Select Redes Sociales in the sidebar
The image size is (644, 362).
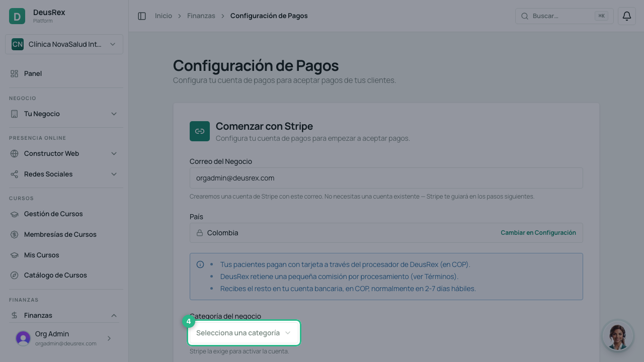64,174
